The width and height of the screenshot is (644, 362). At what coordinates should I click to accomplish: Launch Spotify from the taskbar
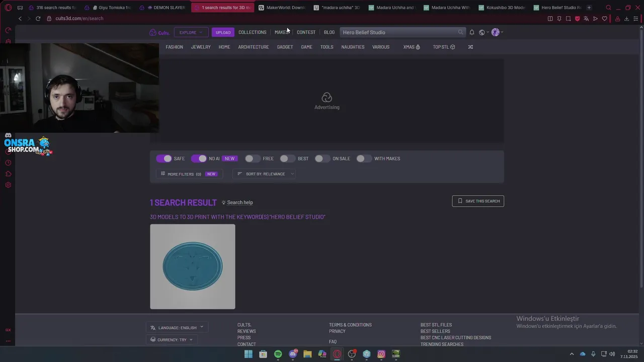(x=278, y=354)
